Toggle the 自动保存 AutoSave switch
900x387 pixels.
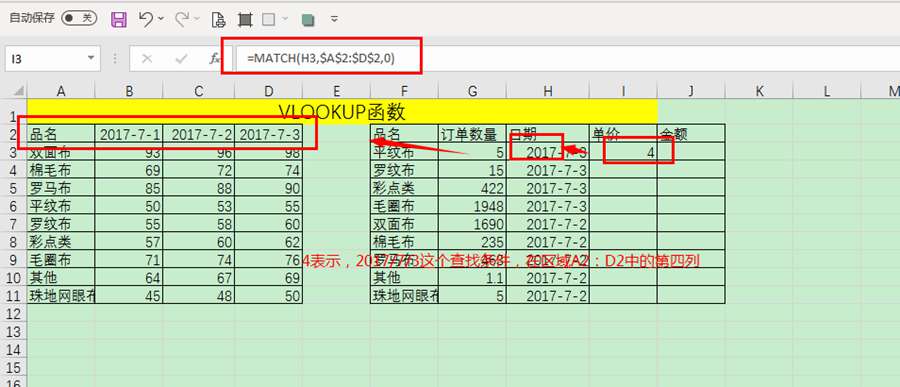coord(79,18)
